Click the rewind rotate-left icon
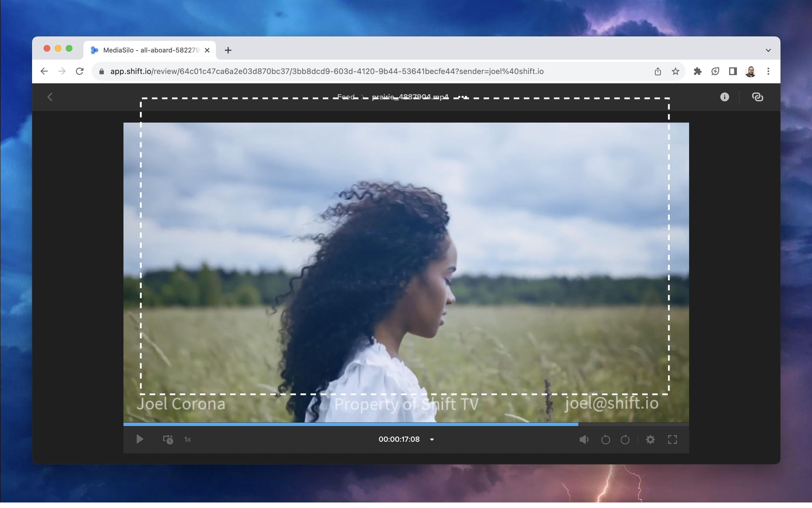Viewport: 812px width, 508px height. (x=605, y=440)
